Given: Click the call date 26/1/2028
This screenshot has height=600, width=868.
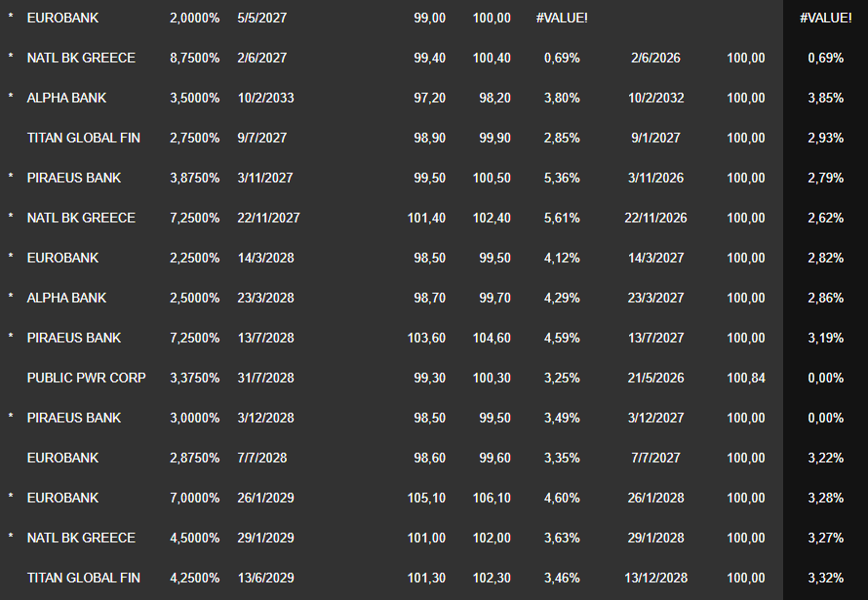Looking at the screenshot, I should click(x=656, y=498).
